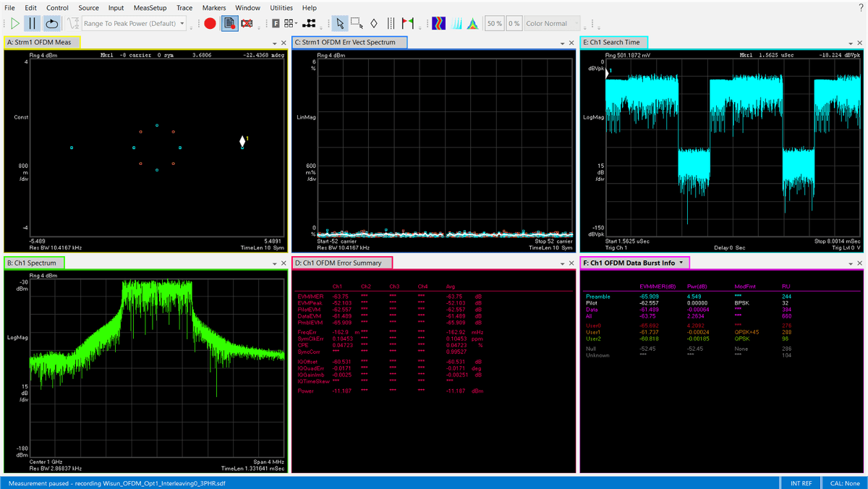Open the Markers menu
Viewport: 868px width, 489px height.
[214, 7]
